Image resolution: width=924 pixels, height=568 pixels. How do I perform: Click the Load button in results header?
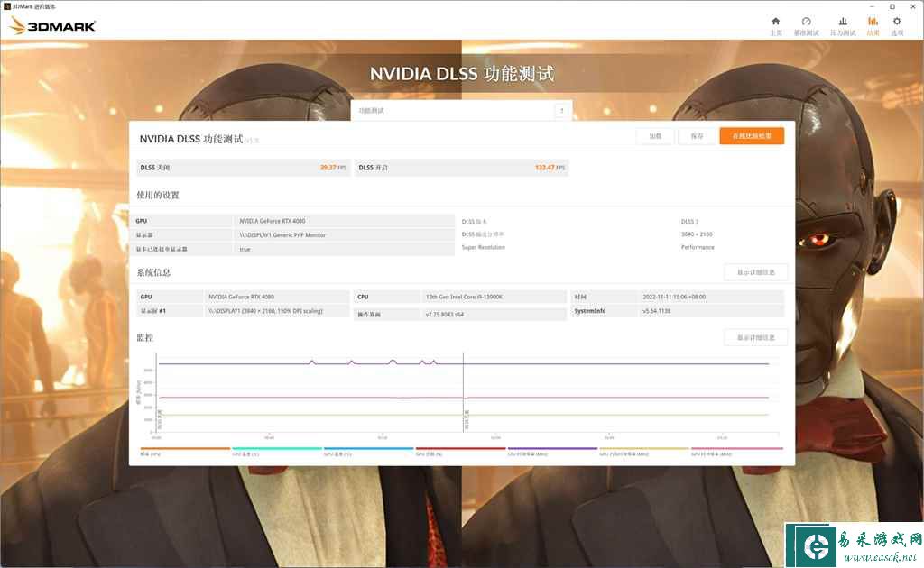pyautogui.click(x=655, y=136)
